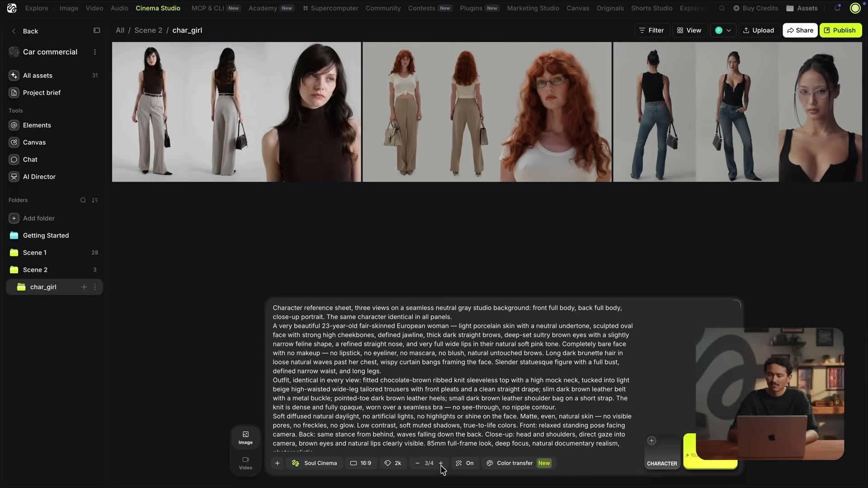Switch to Image generation mode
868x488 pixels.
[x=245, y=437]
